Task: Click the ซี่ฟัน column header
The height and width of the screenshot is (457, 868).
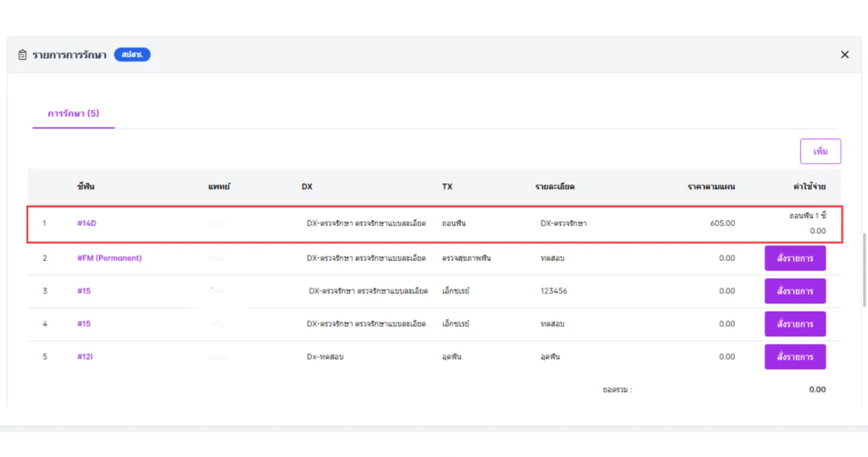Action: pyautogui.click(x=86, y=187)
